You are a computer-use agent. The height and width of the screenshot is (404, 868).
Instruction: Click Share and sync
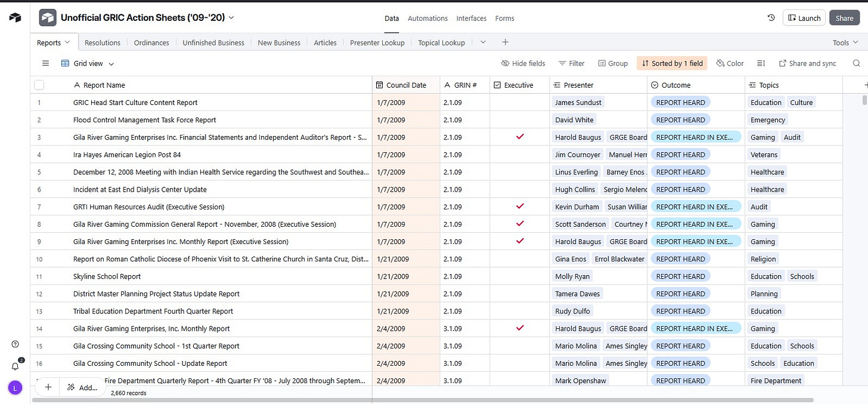(x=807, y=63)
